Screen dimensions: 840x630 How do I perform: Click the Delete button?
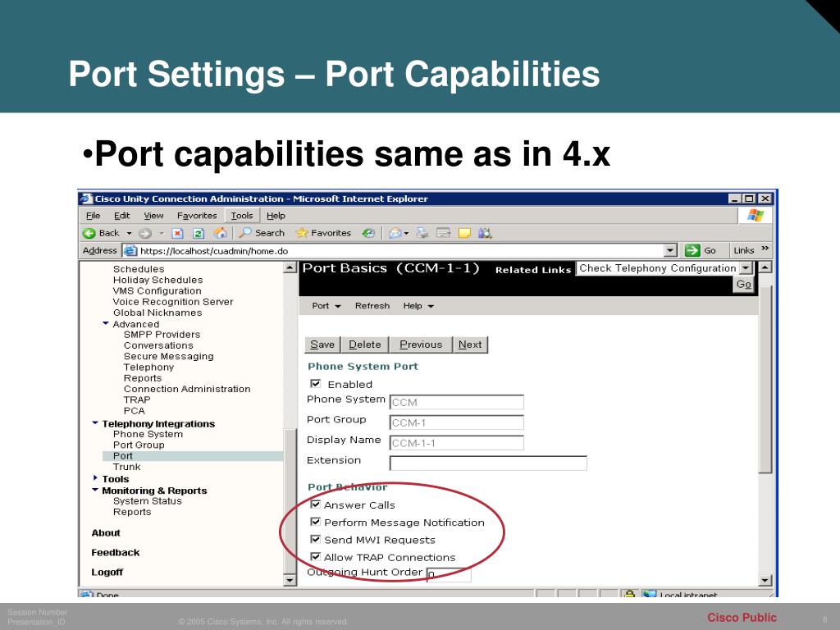[365, 345]
